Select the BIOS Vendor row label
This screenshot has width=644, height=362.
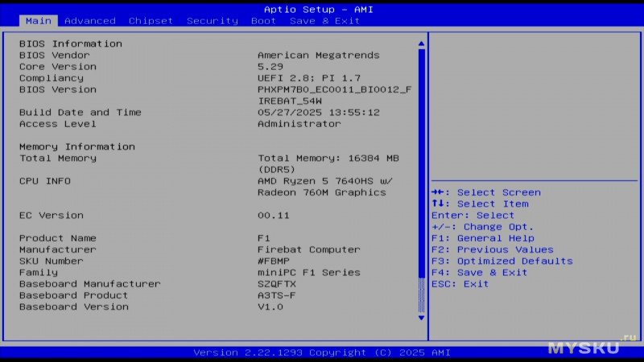[54, 55]
